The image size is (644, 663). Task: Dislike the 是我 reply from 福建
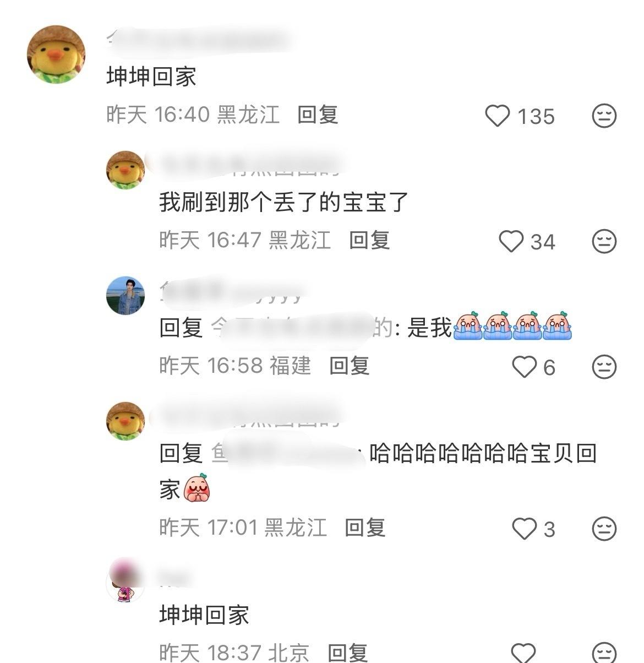click(x=604, y=367)
